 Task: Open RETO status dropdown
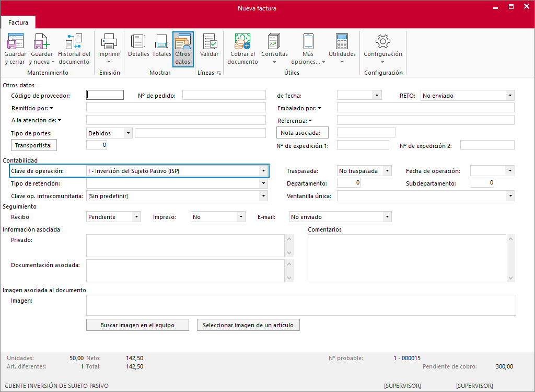point(510,96)
